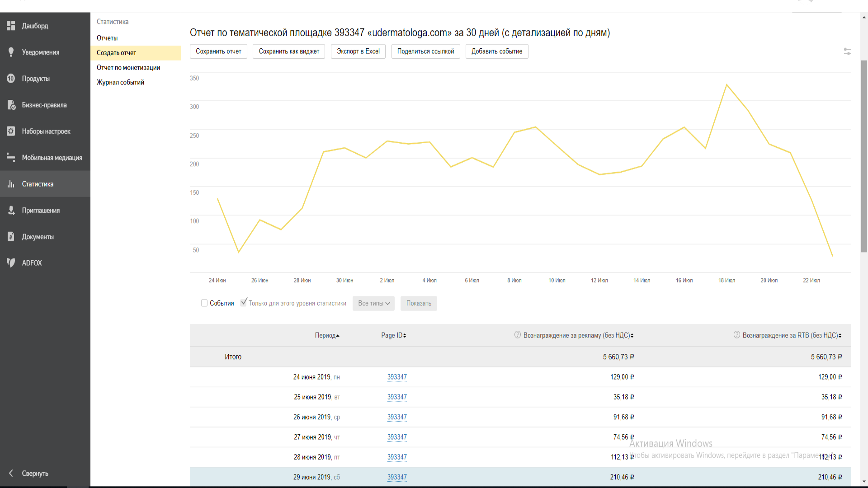Image resolution: width=868 pixels, height=488 pixels.
Task: Click the Settings sets gear icon
Action: pyautogui.click(x=11, y=131)
